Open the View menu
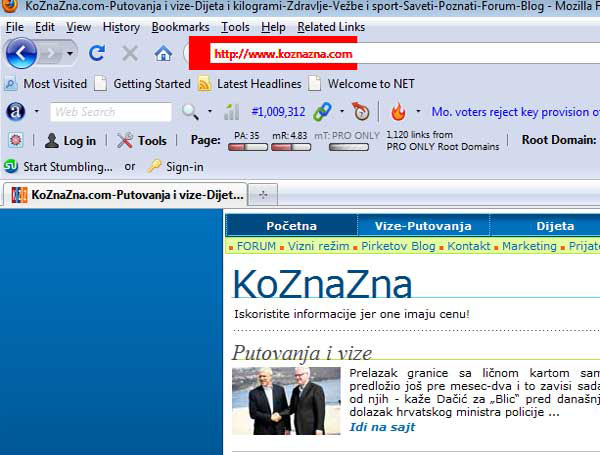The width and height of the screenshot is (600, 455). [78, 27]
